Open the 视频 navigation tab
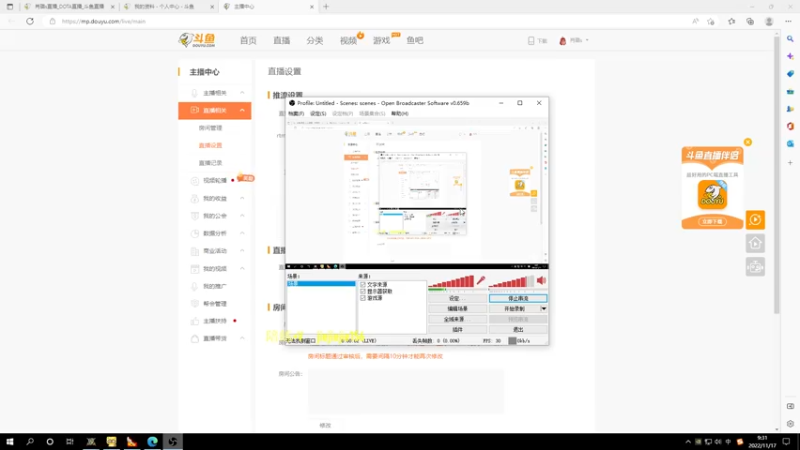This screenshot has height=450, width=800. tap(348, 40)
